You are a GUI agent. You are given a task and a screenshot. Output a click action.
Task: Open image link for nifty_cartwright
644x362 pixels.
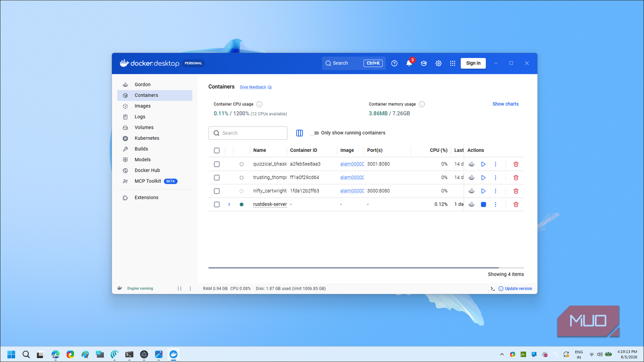[x=352, y=191]
